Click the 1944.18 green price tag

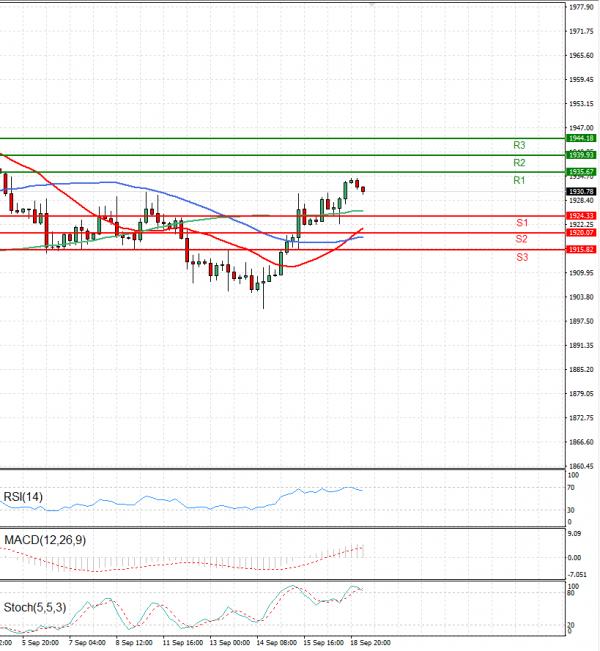point(581,138)
